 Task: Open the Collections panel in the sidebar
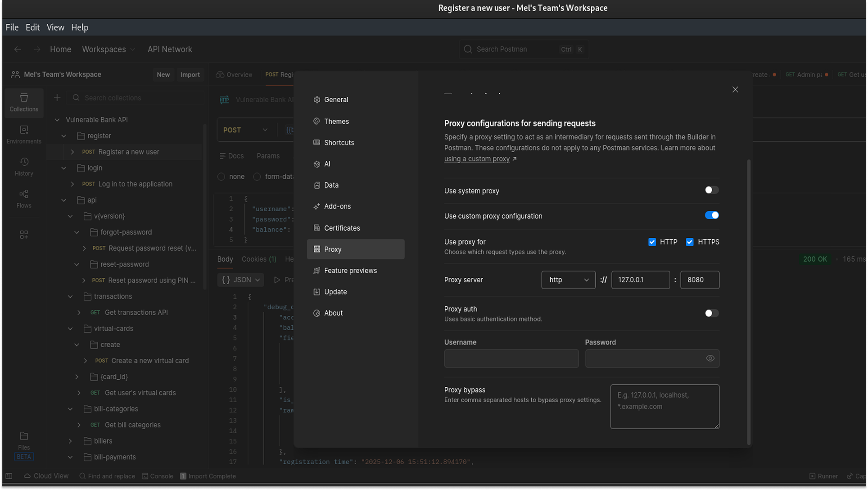click(23, 103)
